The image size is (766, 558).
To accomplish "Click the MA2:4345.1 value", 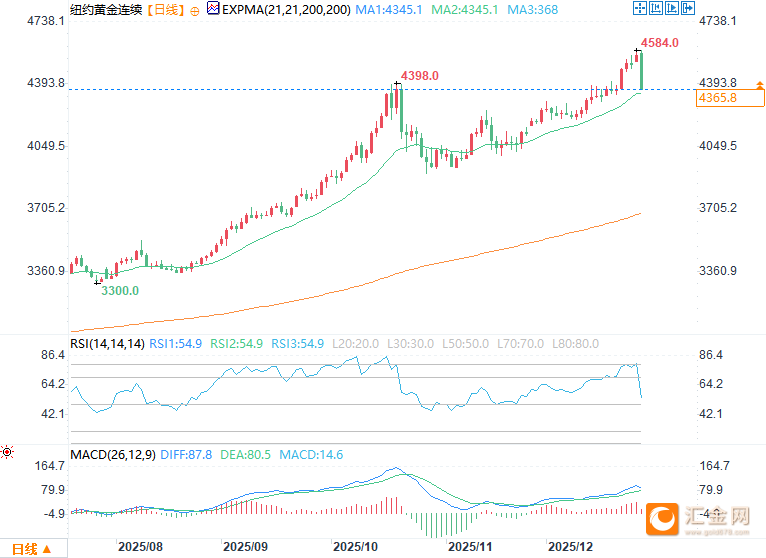I will pos(465,9).
